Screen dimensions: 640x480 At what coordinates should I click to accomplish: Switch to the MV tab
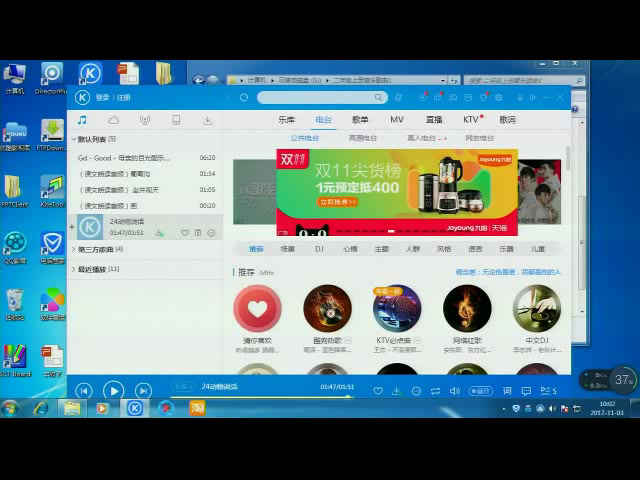pos(397,120)
